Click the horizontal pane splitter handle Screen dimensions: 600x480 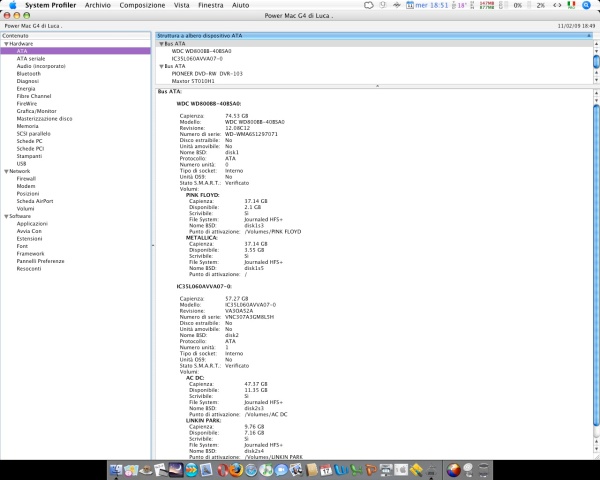(x=377, y=86)
